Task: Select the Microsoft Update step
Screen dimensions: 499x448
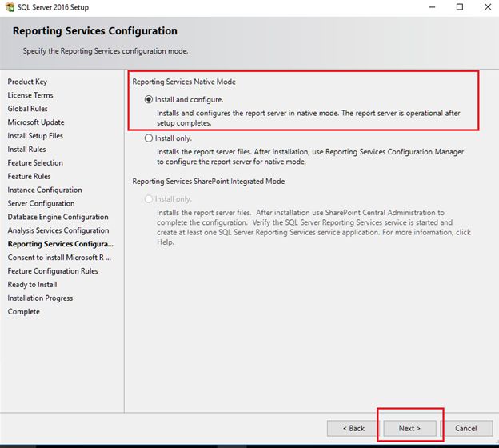Action: (x=36, y=122)
